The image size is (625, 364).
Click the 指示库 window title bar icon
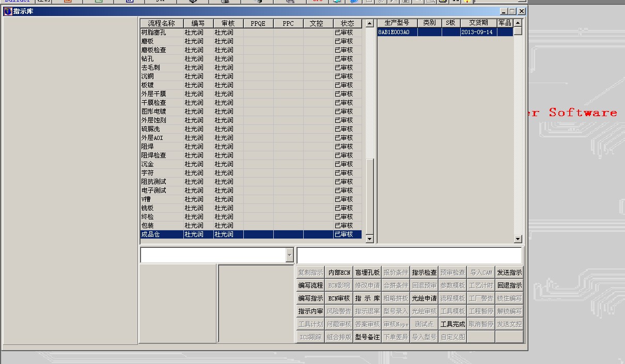pyautogui.click(x=8, y=11)
